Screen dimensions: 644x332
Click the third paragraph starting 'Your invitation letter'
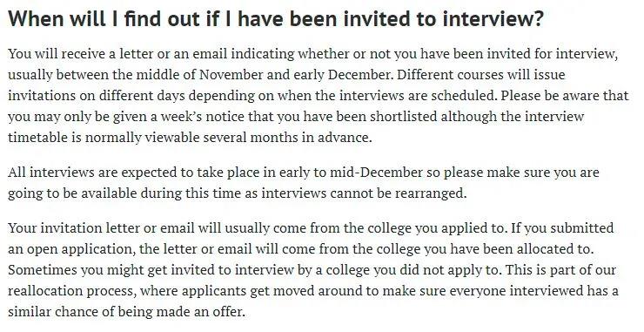[313, 270]
